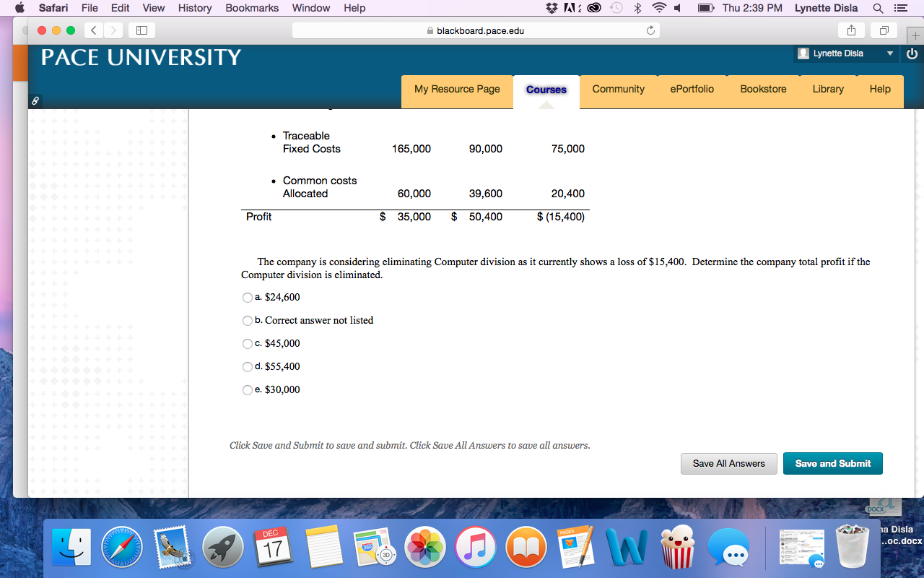Open Launchpad rocket in Dock
This screenshot has height=578, width=924.
pos(223,547)
